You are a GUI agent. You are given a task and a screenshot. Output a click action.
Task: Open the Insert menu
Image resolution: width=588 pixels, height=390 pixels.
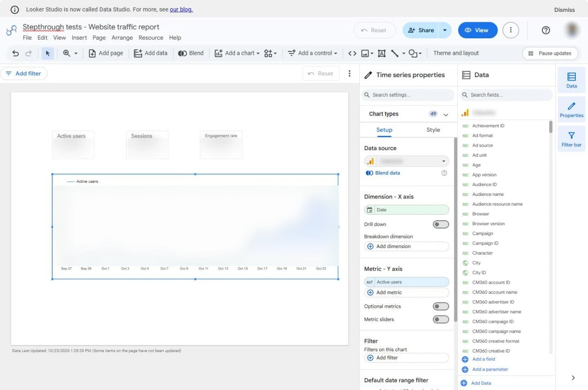(x=79, y=38)
